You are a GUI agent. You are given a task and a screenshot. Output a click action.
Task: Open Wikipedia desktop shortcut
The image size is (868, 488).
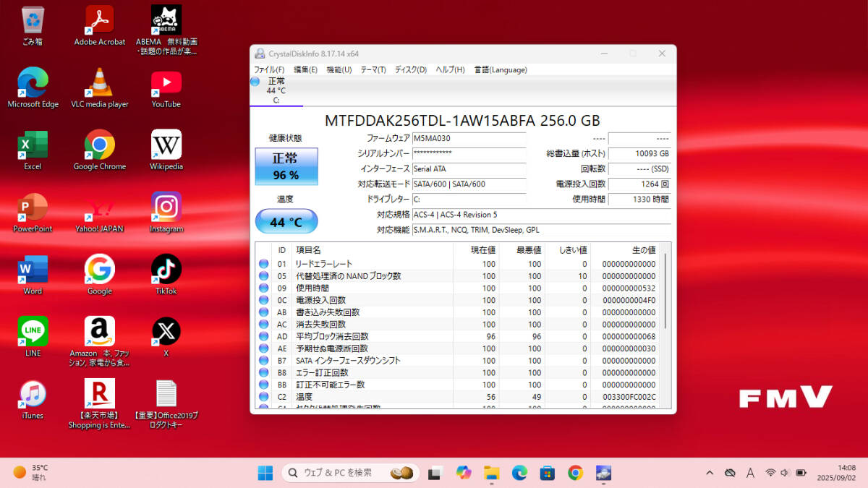pyautogui.click(x=166, y=150)
